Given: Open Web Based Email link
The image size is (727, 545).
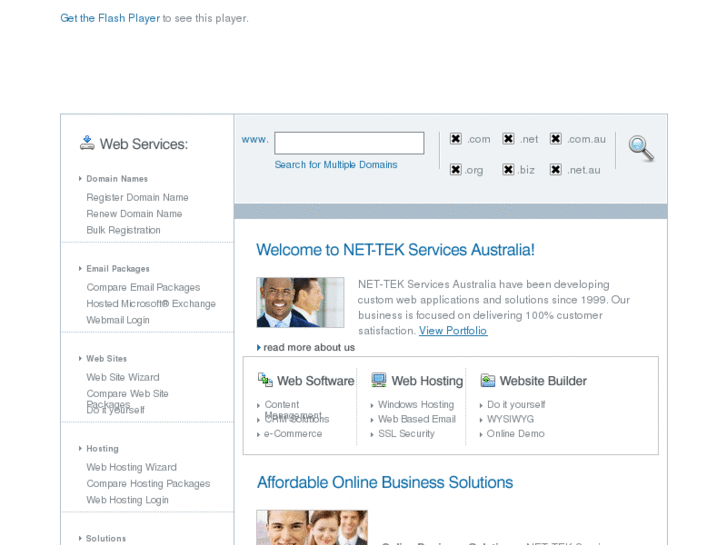Looking at the screenshot, I should (417, 419).
